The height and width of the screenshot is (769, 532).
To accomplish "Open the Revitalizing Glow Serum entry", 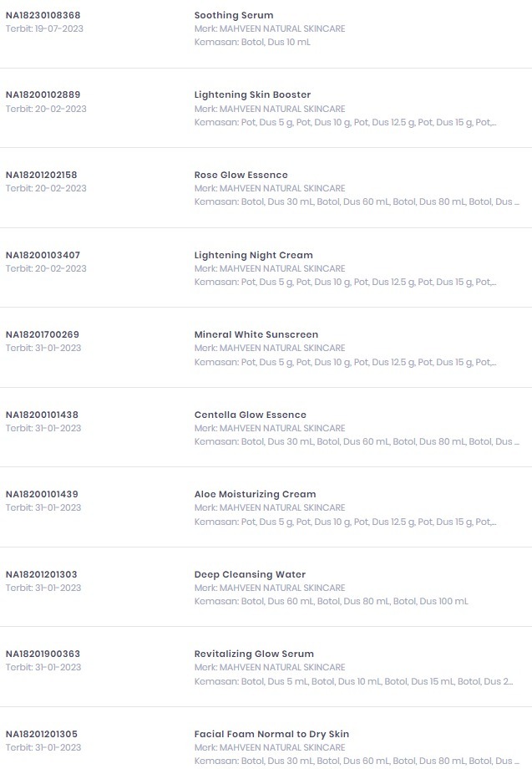I will pos(254,654).
